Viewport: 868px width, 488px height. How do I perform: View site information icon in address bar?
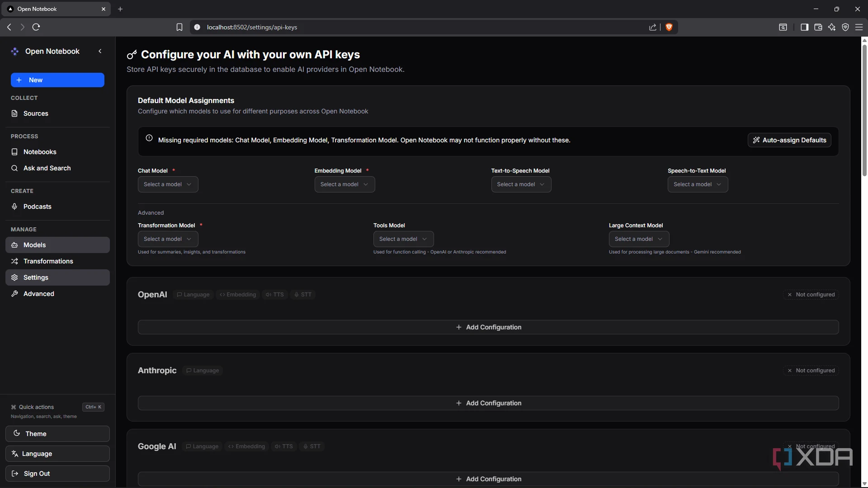(197, 27)
